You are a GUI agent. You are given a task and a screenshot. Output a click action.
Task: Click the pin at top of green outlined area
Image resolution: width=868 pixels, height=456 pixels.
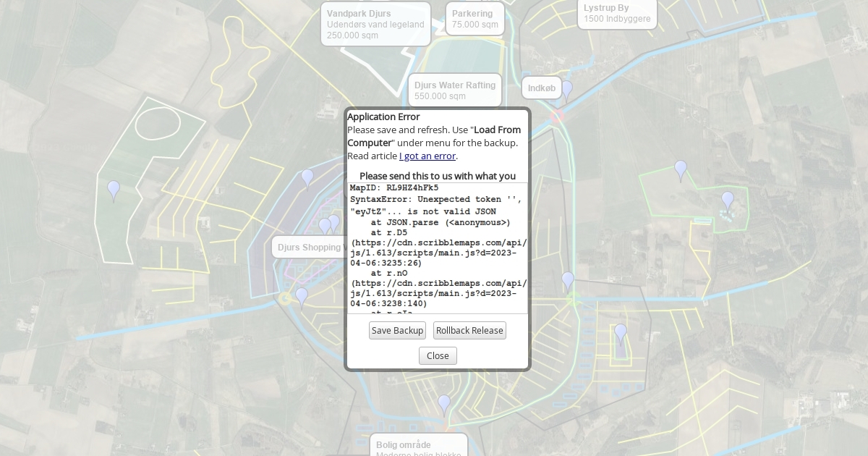pyautogui.click(x=681, y=169)
